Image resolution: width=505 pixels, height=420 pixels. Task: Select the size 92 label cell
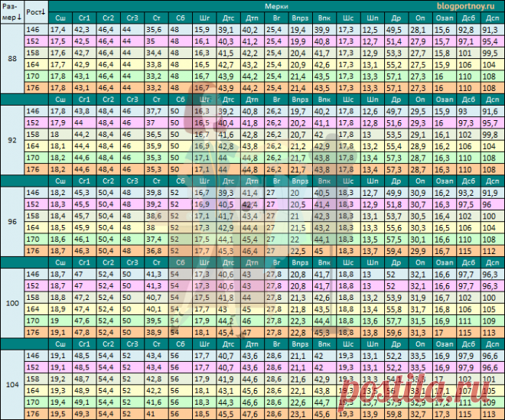[12, 140]
